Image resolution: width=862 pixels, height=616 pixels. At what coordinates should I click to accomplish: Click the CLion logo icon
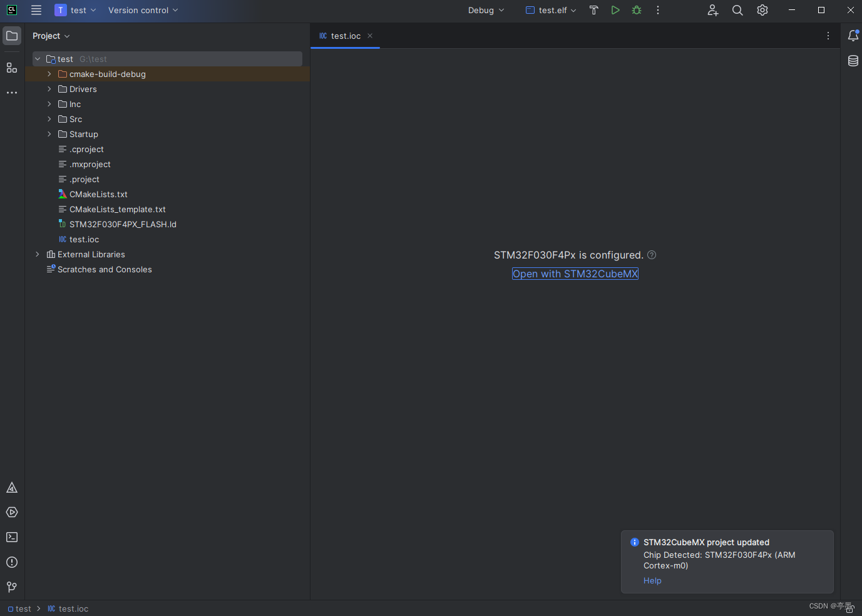click(12, 10)
